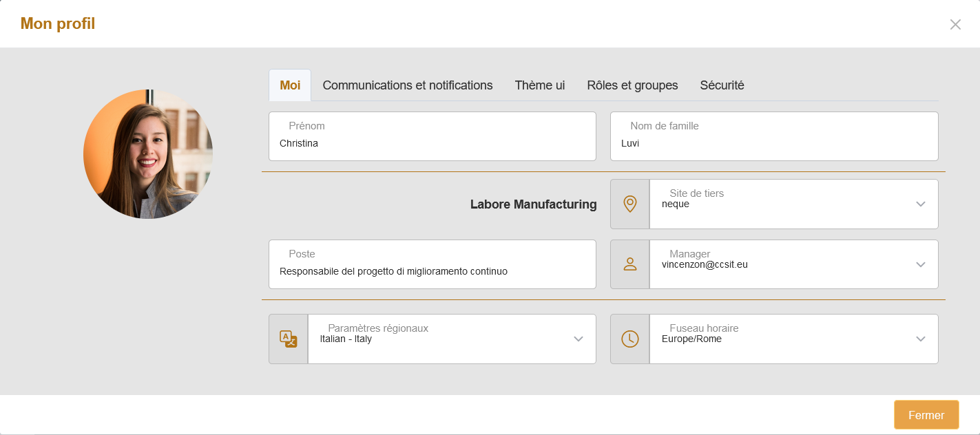
Task: Click the Poste text field
Action: tap(432, 271)
